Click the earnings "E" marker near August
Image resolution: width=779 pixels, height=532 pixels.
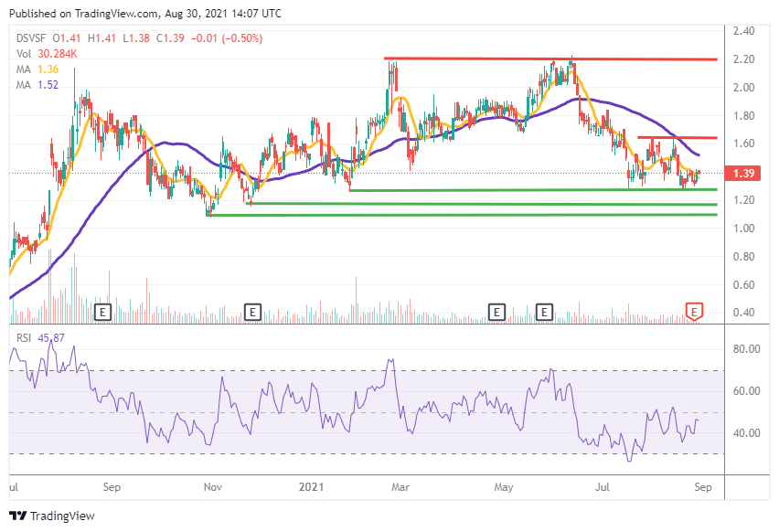102,312
